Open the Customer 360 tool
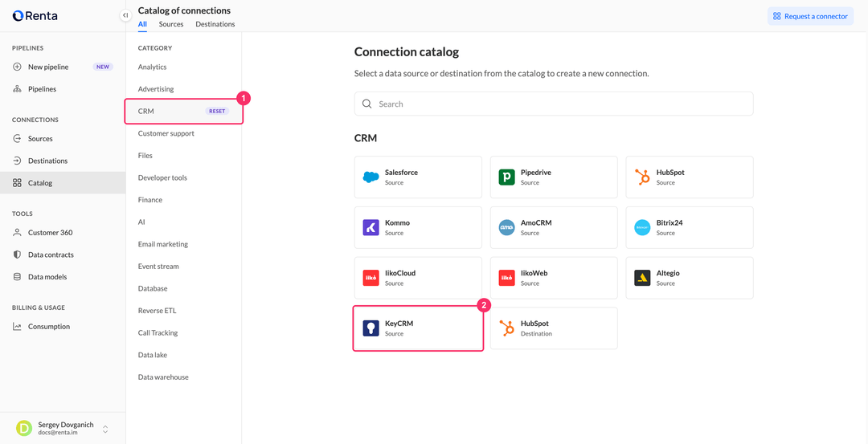Screen dimensions: 868x444 (51, 233)
